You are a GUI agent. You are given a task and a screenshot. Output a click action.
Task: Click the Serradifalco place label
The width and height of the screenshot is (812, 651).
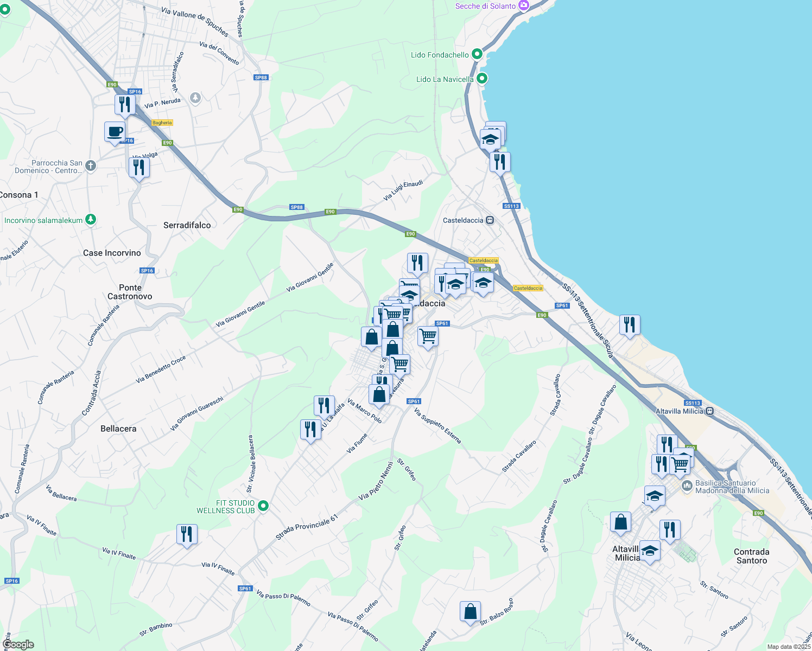(187, 225)
